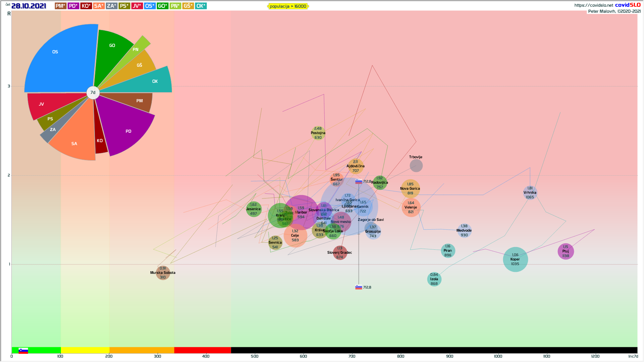Click the Postojna bubble
Viewport: 644px width, 362px height.
(x=318, y=133)
